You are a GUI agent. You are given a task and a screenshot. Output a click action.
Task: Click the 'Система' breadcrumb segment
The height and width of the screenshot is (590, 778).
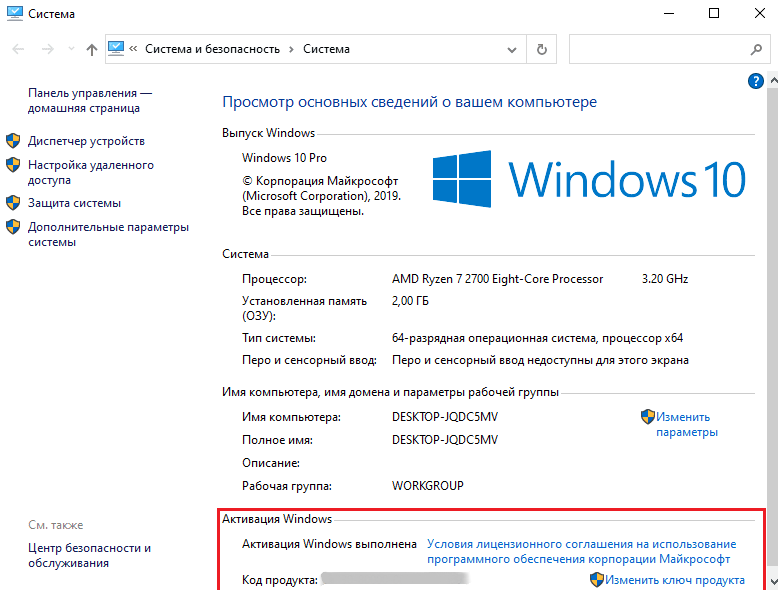(326, 49)
